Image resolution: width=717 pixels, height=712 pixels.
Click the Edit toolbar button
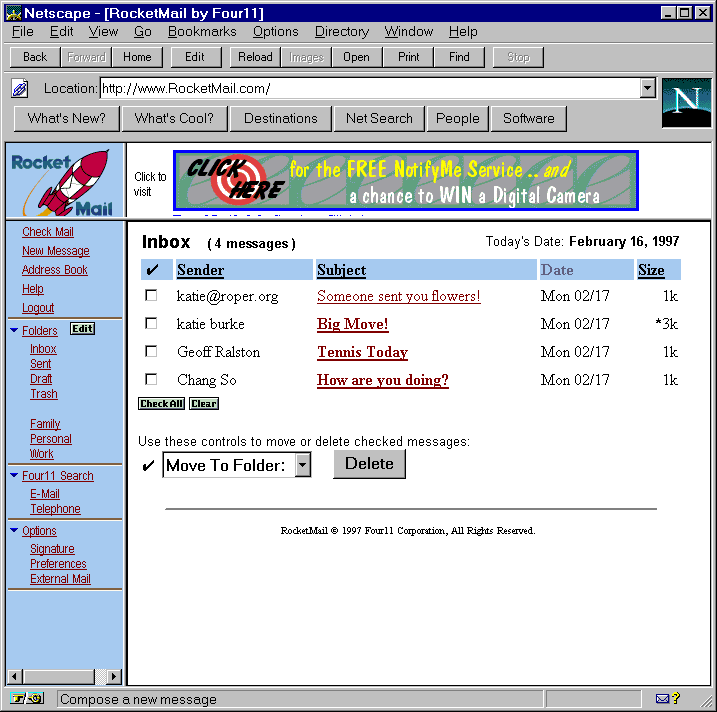coord(195,57)
